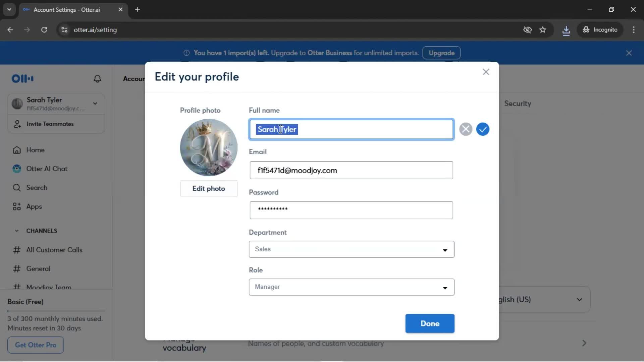This screenshot has height=362, width=644.
Task: Click Apps grid icon in sidebar
Action: pos(17,206)
